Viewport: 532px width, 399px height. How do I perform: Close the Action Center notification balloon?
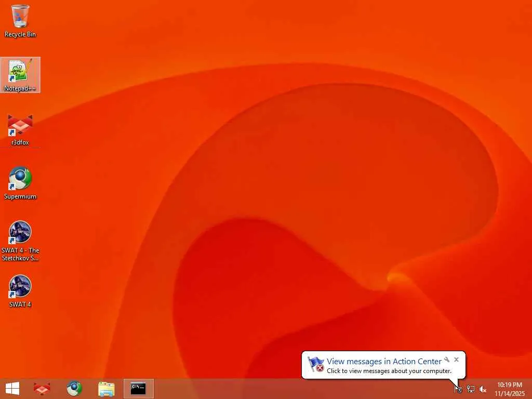click(456, 360)
